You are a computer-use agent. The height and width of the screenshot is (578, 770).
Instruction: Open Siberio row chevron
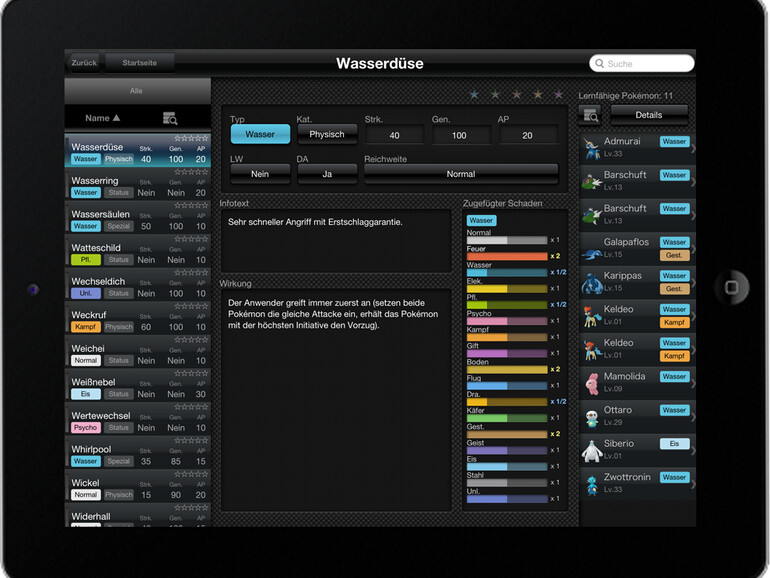tap(693, 451)
